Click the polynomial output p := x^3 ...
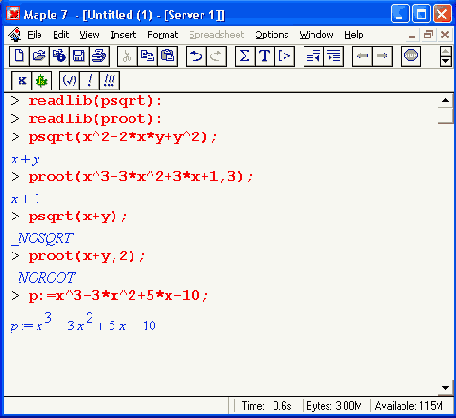This screenshot has width=456, height=418. click(x=83, y=323)
